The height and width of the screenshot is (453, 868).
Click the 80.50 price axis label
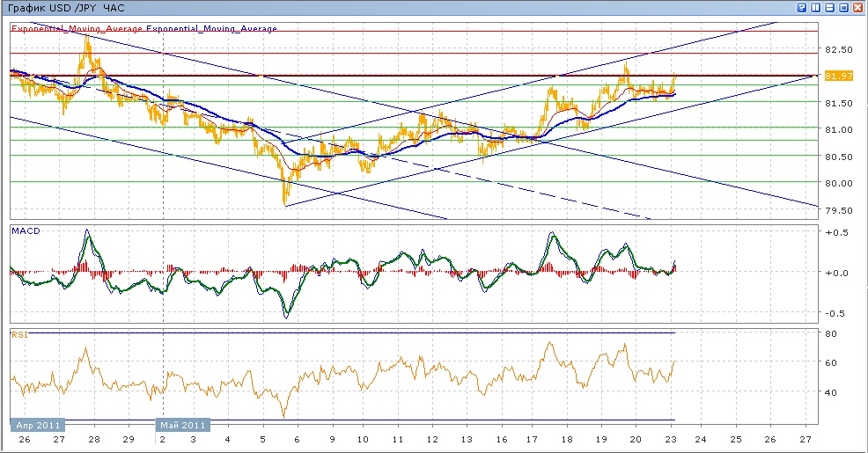point(838,157)
